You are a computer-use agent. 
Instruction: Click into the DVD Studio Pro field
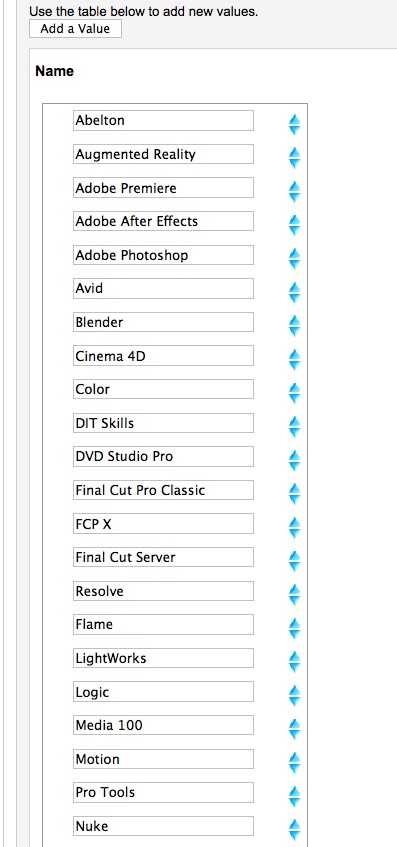point(163,456)
